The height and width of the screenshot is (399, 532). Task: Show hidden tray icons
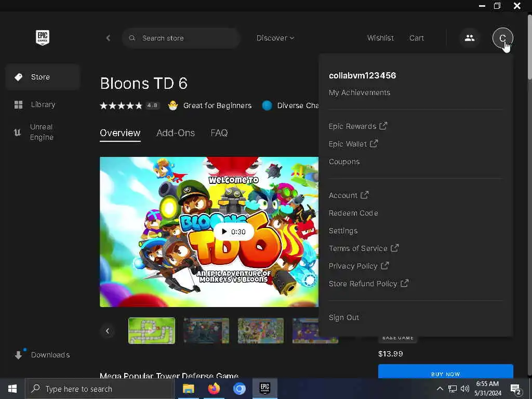[x=440, y=389]
